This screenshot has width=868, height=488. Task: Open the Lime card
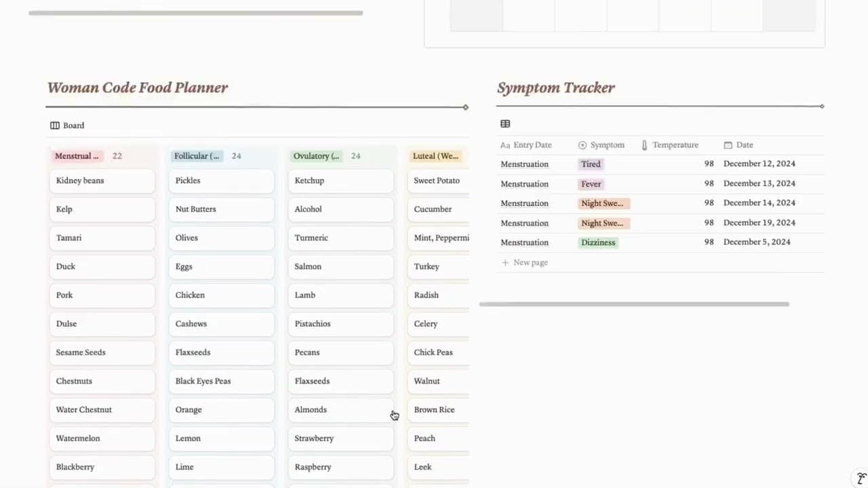[222, 467]
